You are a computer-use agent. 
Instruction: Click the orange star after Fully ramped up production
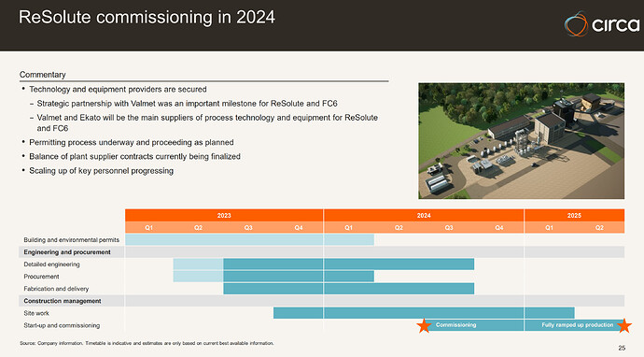click(x=623, y=325)
